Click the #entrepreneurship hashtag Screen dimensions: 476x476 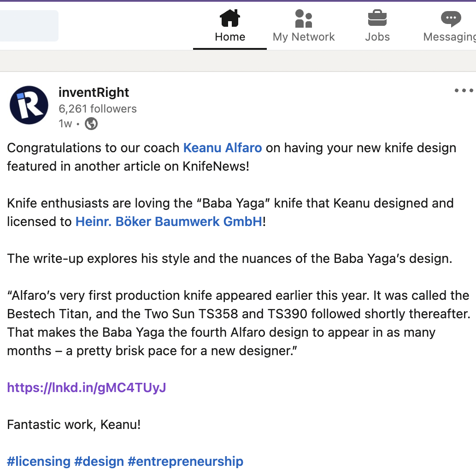click(x=186, y=461)
